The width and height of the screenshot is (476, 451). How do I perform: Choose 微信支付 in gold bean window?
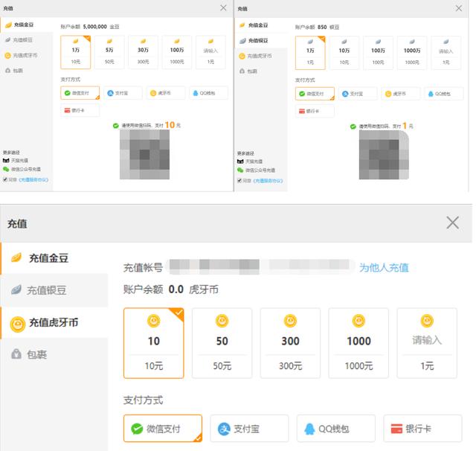pos(80,93)
